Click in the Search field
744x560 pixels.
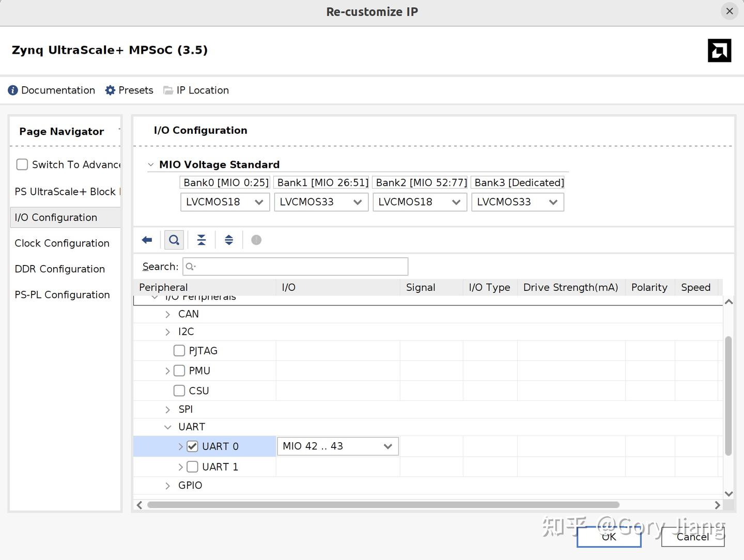coord(295,266)
